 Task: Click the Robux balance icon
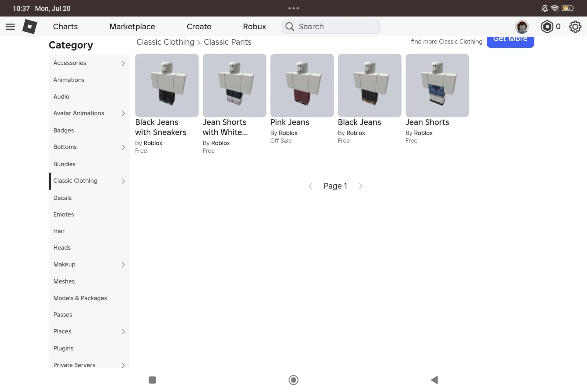(547, 27)
